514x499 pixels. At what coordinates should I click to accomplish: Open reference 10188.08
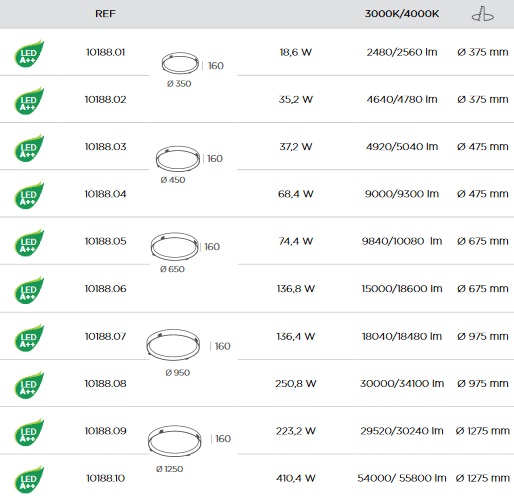coord(105,383)
